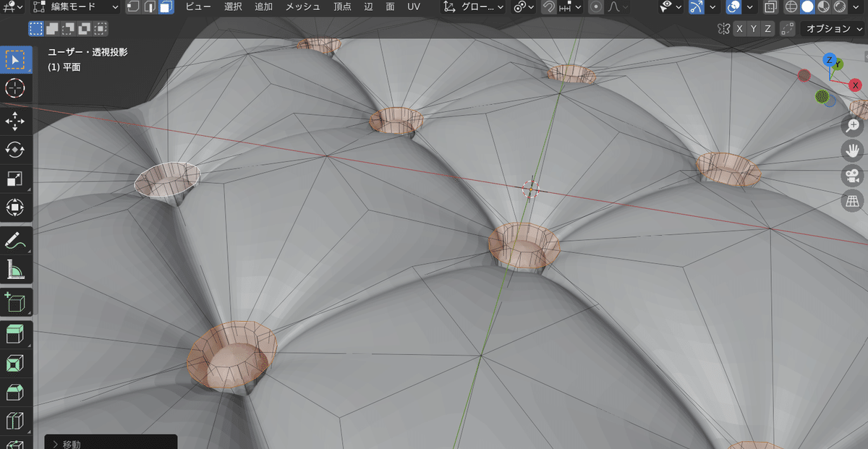Select the Bevel tool
Image resolution: width=868 pixels, height=449 pixels.
click(x=15, y=393)
